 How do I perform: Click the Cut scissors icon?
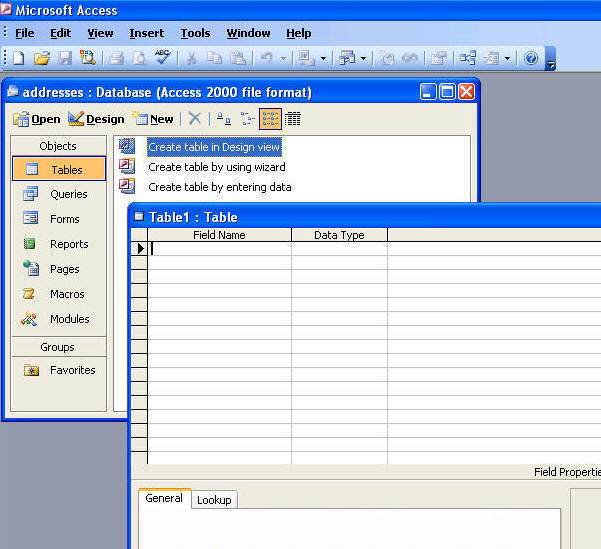tap(191, 58)
